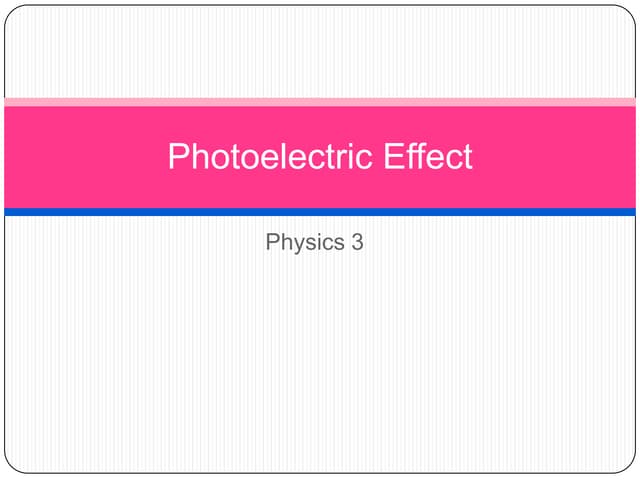Click the word "Physics" in the subtitle
Image resolution: width=640 pixels, height=480 pixels.
(305, 242)
